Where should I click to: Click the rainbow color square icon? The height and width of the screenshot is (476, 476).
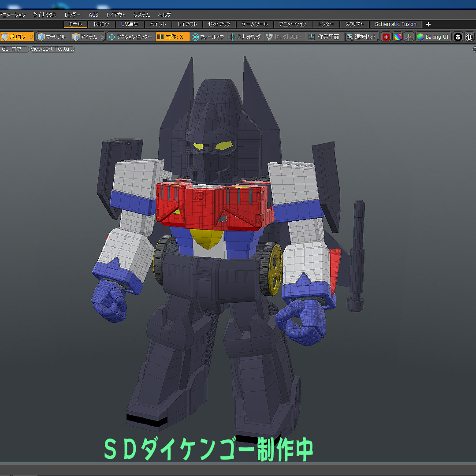(x=398, y=37)
